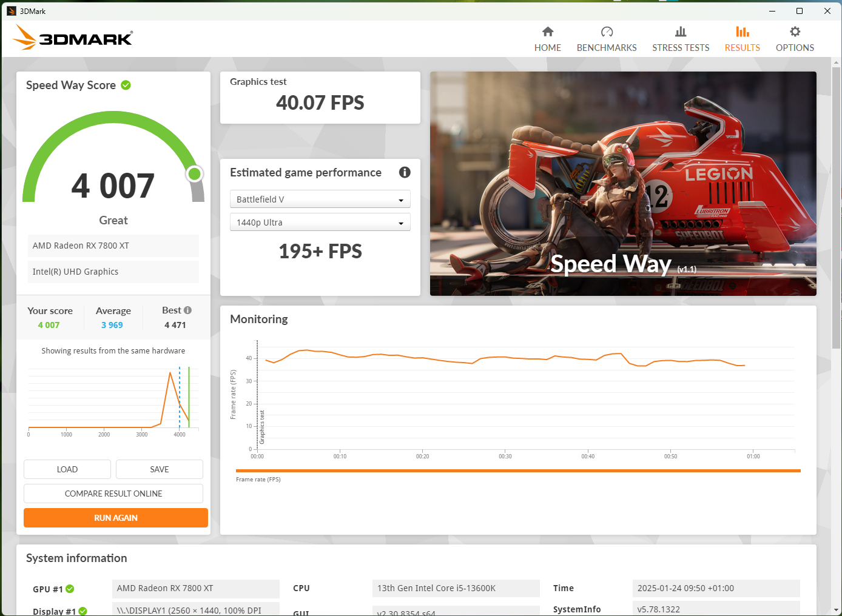Click the Speed Way Score validation checkmark

click(x=126, y=85)
